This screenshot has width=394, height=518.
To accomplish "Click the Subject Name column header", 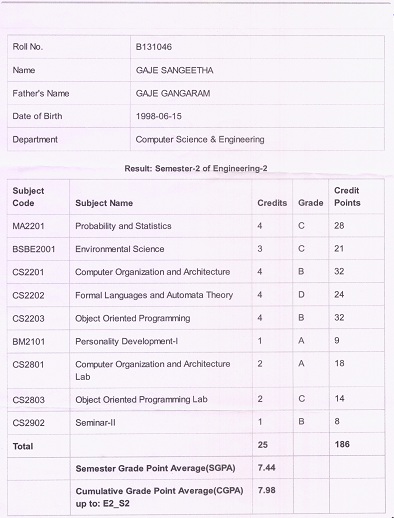I will pos(104,203).
